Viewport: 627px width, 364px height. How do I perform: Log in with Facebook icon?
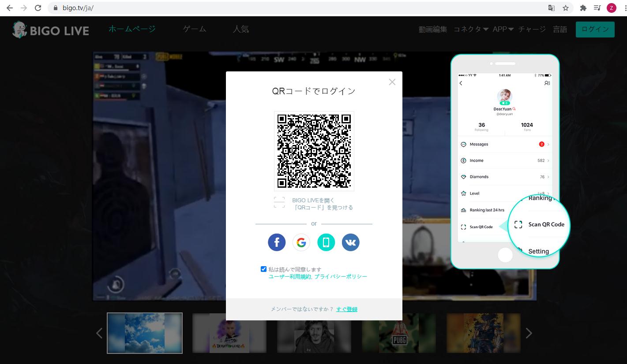point(277,242)
